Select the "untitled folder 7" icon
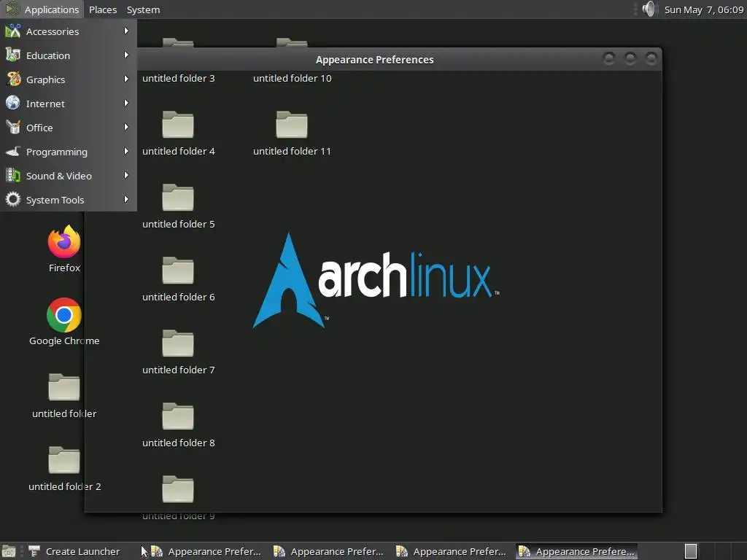This screenshot has height=560, width=747. (x=178, y=343)
